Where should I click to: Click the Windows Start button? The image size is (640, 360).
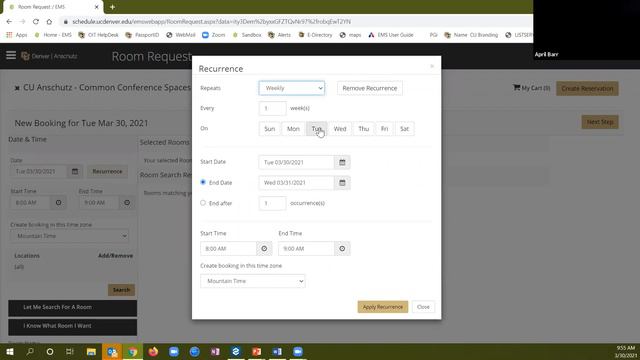[x=10, y=351]
